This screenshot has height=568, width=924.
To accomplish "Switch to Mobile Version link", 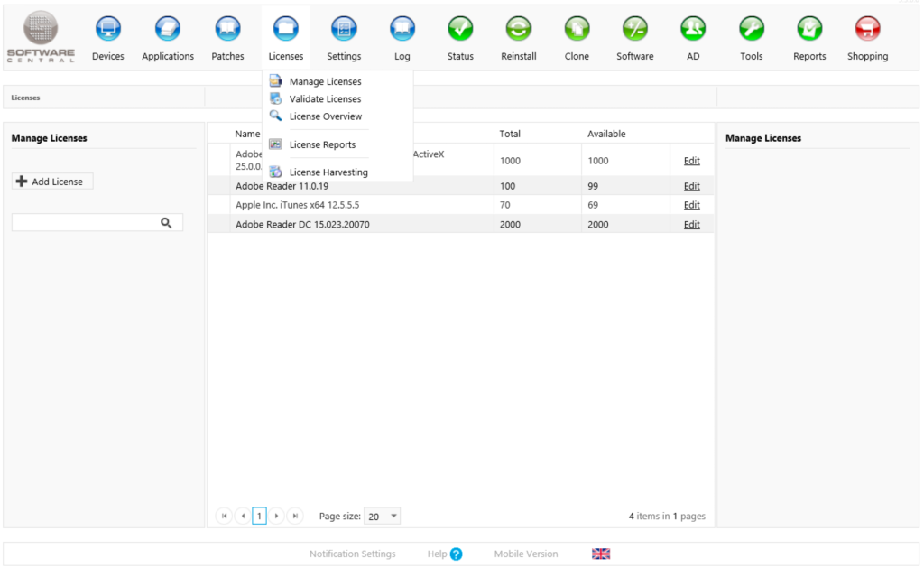I will [x=526, y=554].
